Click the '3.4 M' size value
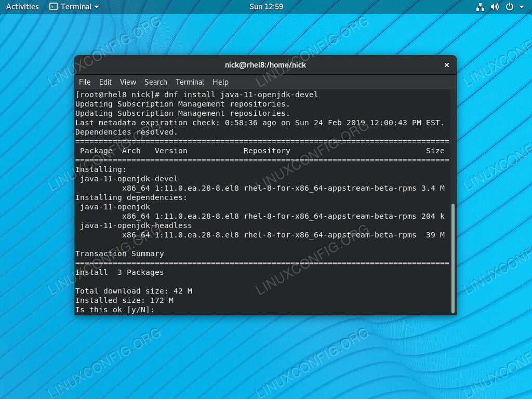532x399 pixels. coord(433,188)
